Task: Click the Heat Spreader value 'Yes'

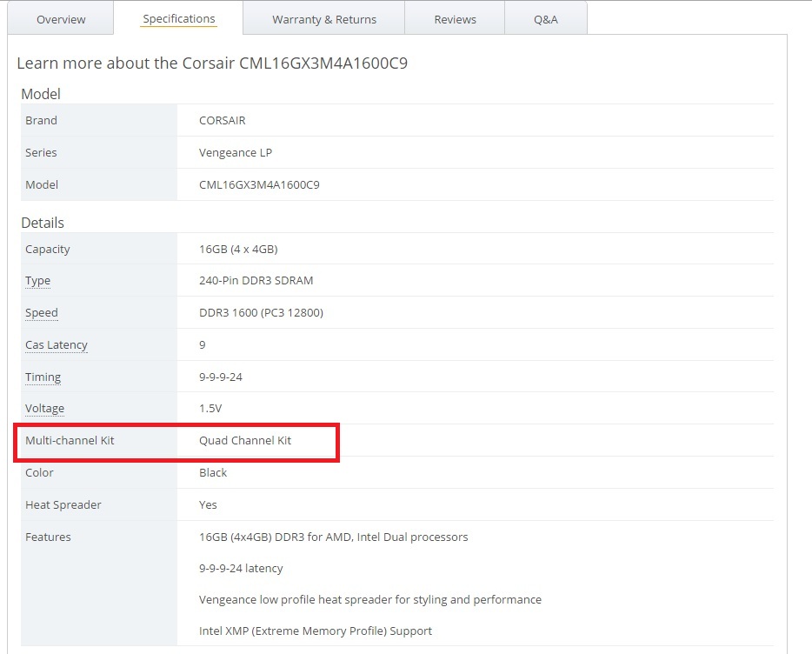Action: click(x=208, y=504)
